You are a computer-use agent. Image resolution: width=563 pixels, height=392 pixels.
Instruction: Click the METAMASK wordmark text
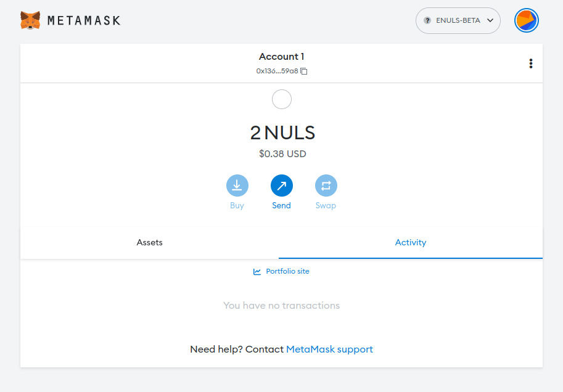84,20
